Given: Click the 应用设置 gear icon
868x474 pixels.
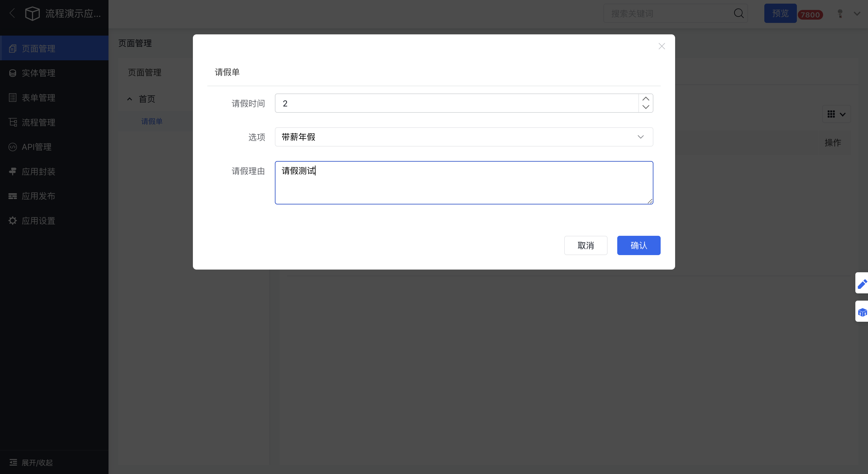Looking at the screenshot, I should pyautogui.click(x=12, y=220).
